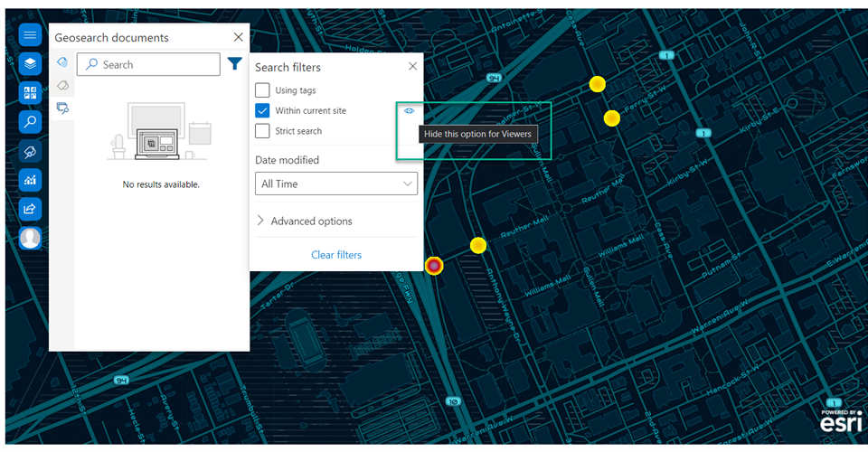868x452 pixels.
Task: Uncheck Within current site checkbox
Action: click(262, 110)
